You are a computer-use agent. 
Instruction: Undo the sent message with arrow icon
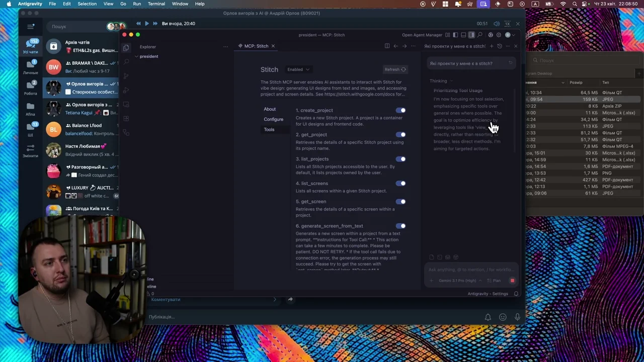(x=510, y=63)
